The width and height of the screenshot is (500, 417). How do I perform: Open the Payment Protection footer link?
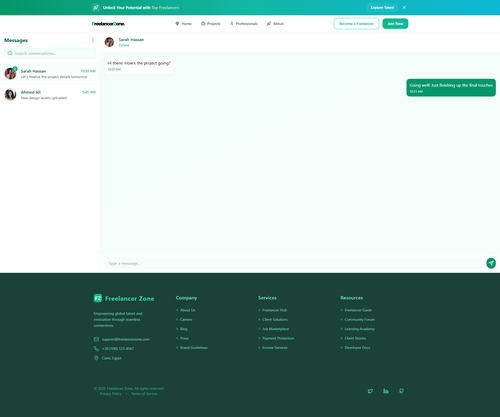278,338
